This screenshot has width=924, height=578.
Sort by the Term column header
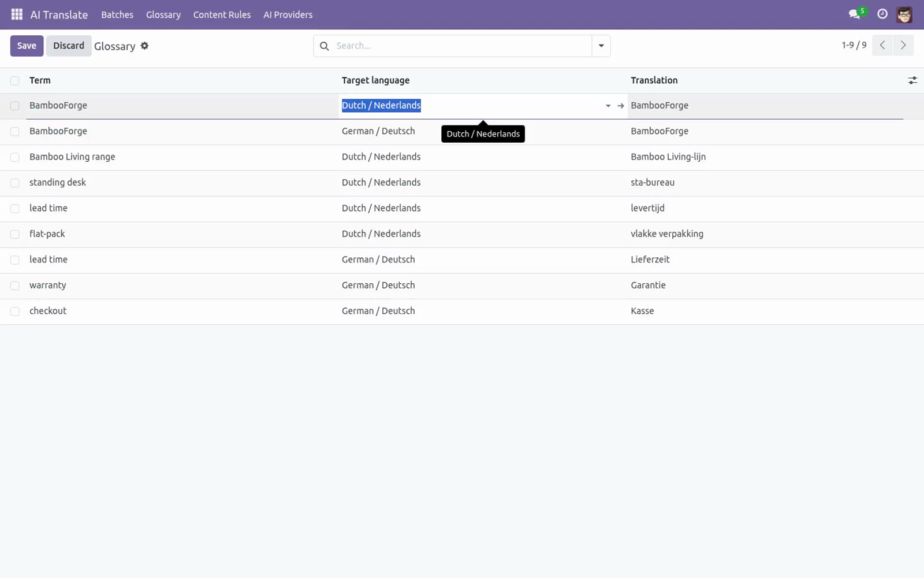40,80
